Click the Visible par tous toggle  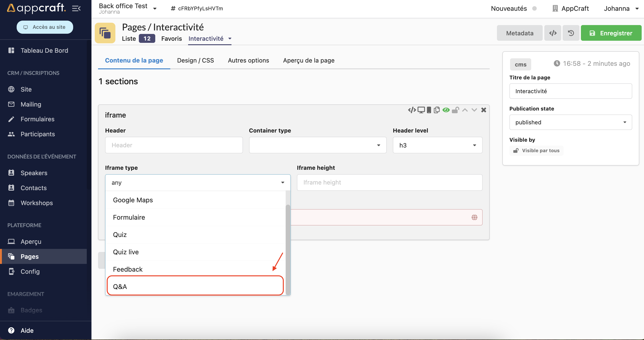pos(537,150)
